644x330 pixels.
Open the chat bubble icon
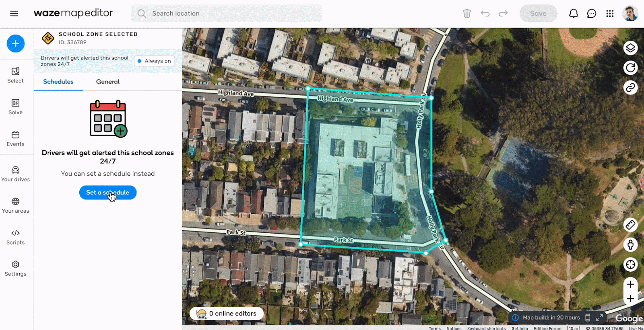591,14
